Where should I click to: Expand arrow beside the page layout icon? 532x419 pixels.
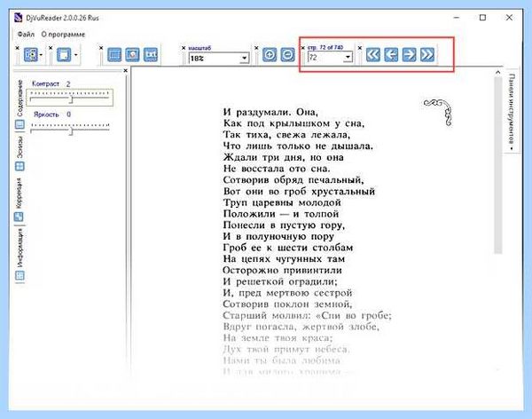(76, 55)
